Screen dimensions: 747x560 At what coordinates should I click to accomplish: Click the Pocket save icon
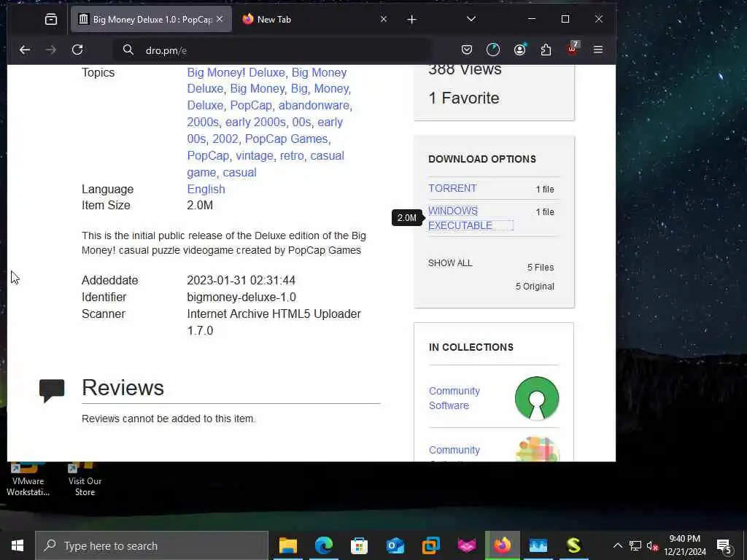tap(467, 50)
